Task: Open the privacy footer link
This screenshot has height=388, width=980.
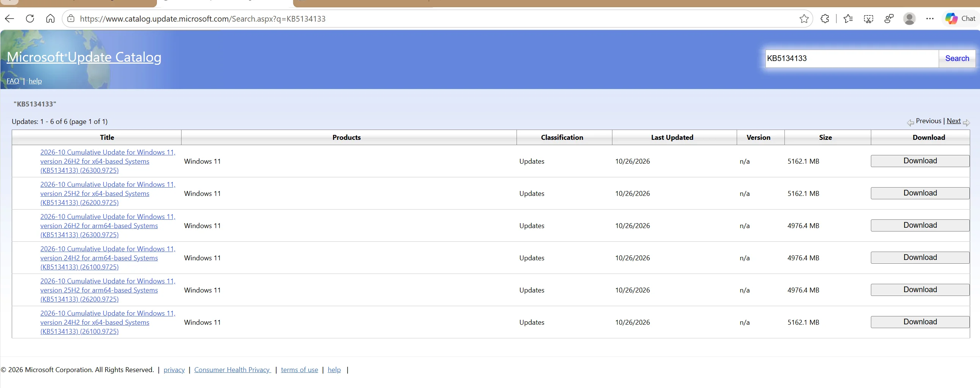Action: coord(174,370)
